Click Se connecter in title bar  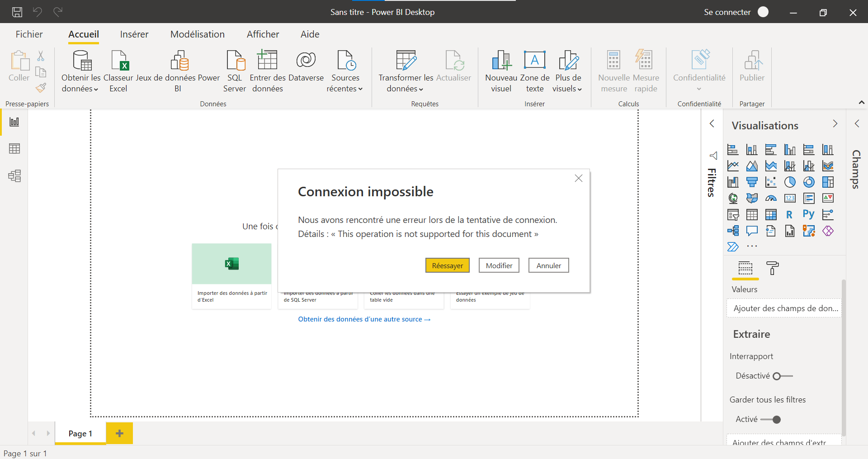pyautogui.click(x=727, y=12)
